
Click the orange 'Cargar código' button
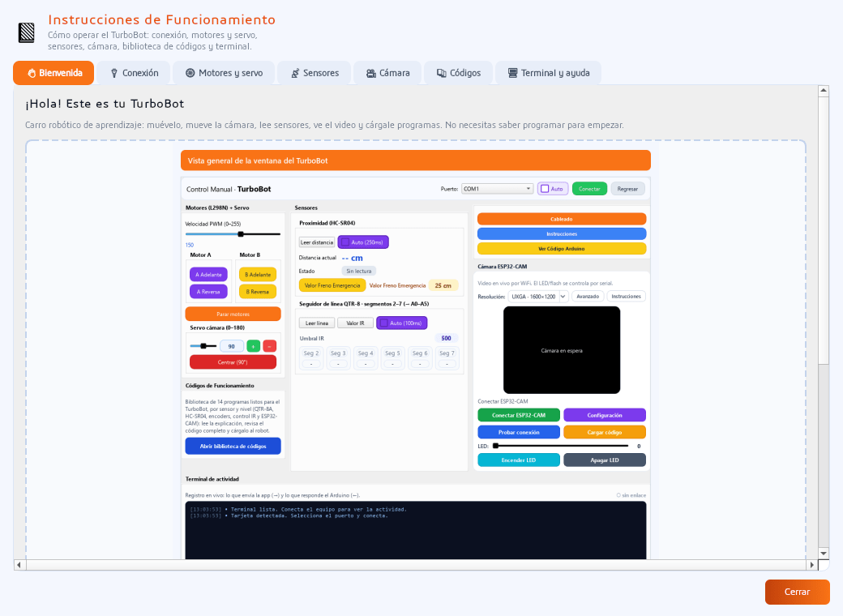pyautogui.click(x=605, y=432)
